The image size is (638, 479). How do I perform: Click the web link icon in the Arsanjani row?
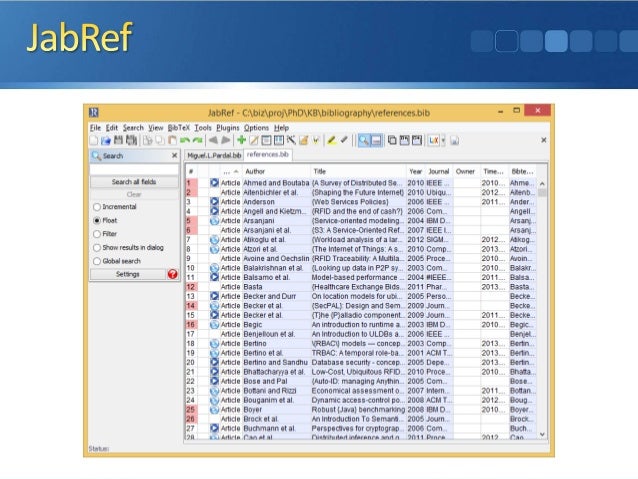(x=214, y=221)
